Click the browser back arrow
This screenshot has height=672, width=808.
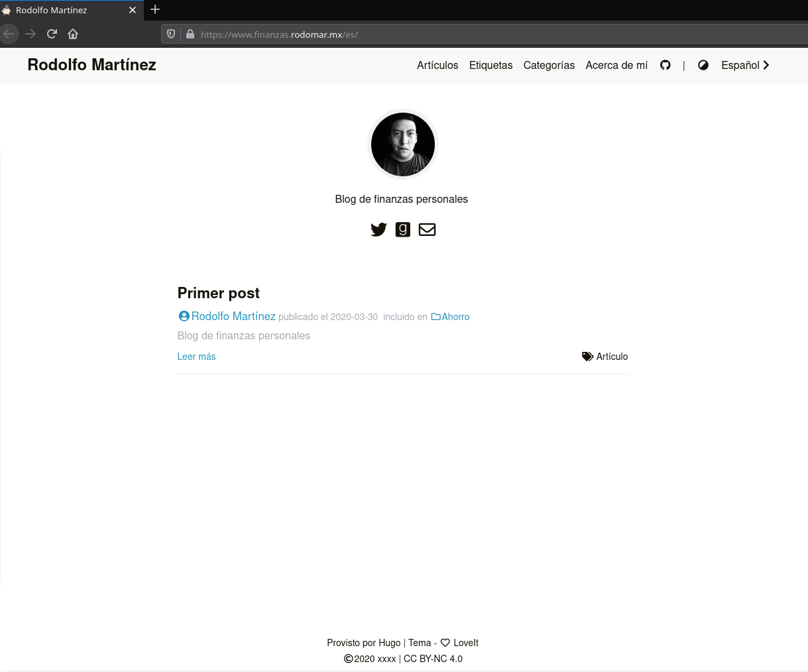click(9, 34)
